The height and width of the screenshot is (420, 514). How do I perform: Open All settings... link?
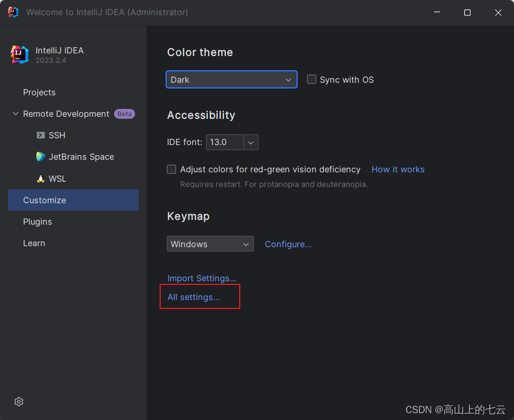pos(194,297)
